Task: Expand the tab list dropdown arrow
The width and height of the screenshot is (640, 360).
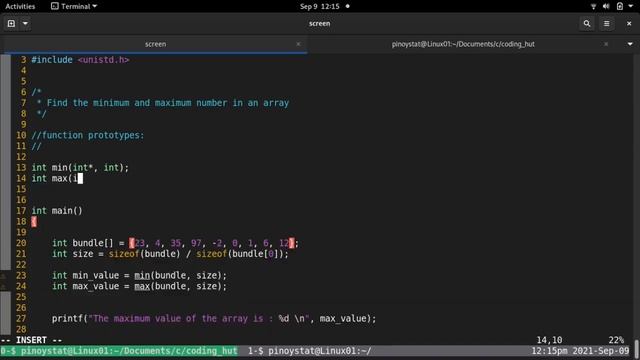Action: [630, 44]
